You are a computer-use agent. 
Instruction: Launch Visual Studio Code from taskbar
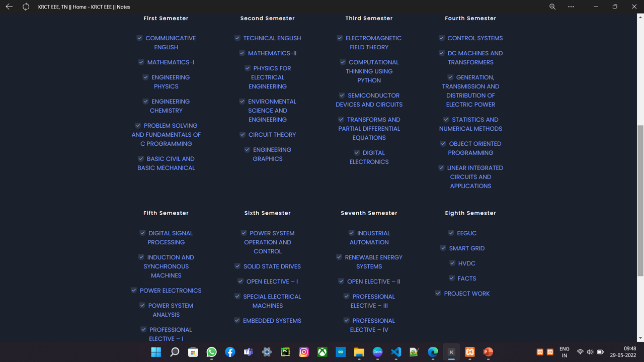click(x=396, y=352)
